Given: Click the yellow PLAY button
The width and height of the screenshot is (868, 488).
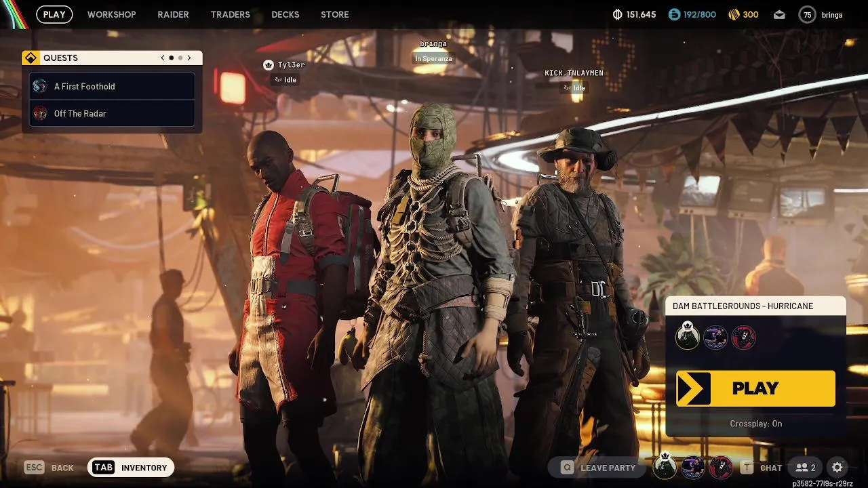Looking at the screenshot, I should click(x=755, y=388).
